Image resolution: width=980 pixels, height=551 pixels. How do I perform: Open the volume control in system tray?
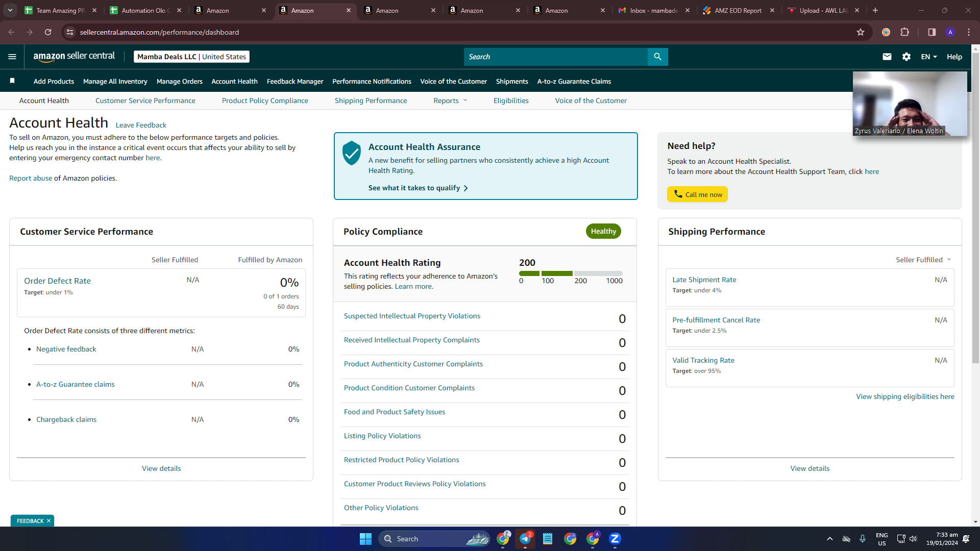pyautogui.click(x=913, y=539)
